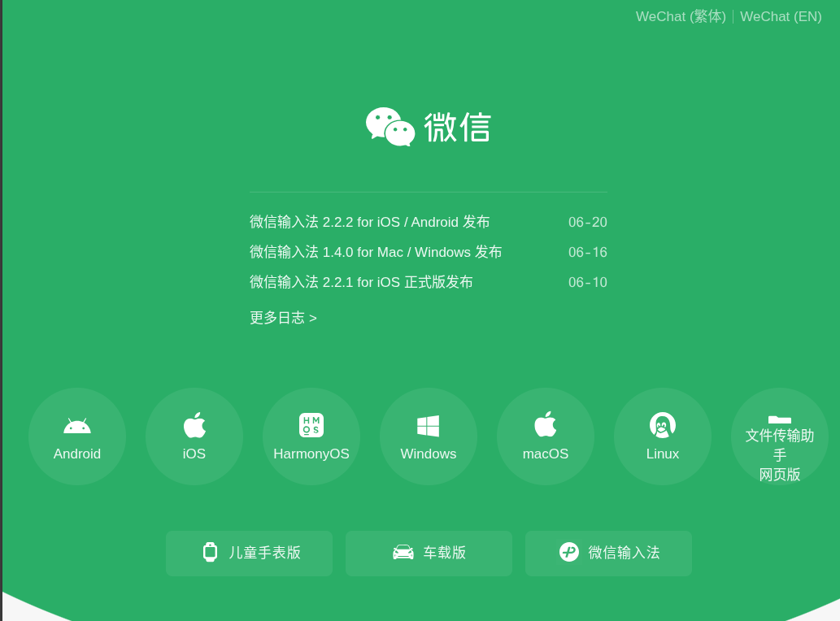The height and width of the screenshot is (621, 840).
Task: Open 更多日志 more logs link
Action: pos(284,318)
